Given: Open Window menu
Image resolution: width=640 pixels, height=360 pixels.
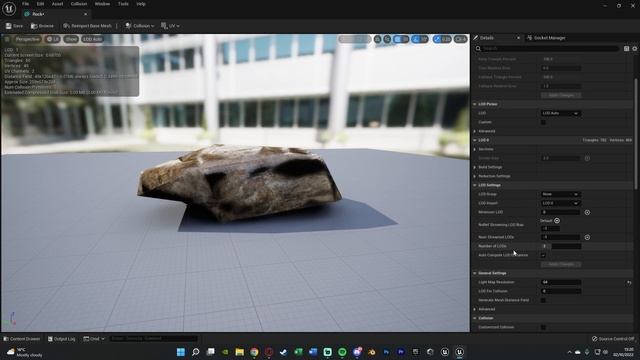Looking at the screenshot, I should pos(102,4).
